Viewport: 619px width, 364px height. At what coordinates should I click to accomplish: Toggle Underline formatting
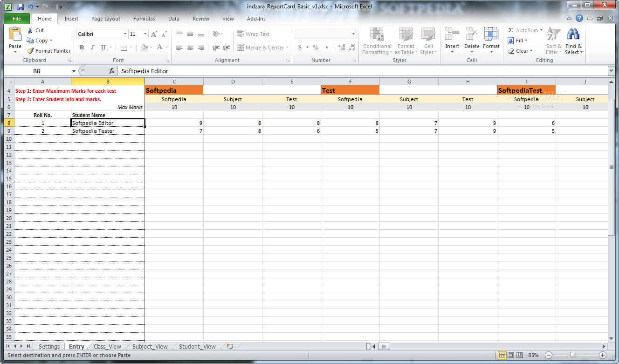click(x=103, y=48)
